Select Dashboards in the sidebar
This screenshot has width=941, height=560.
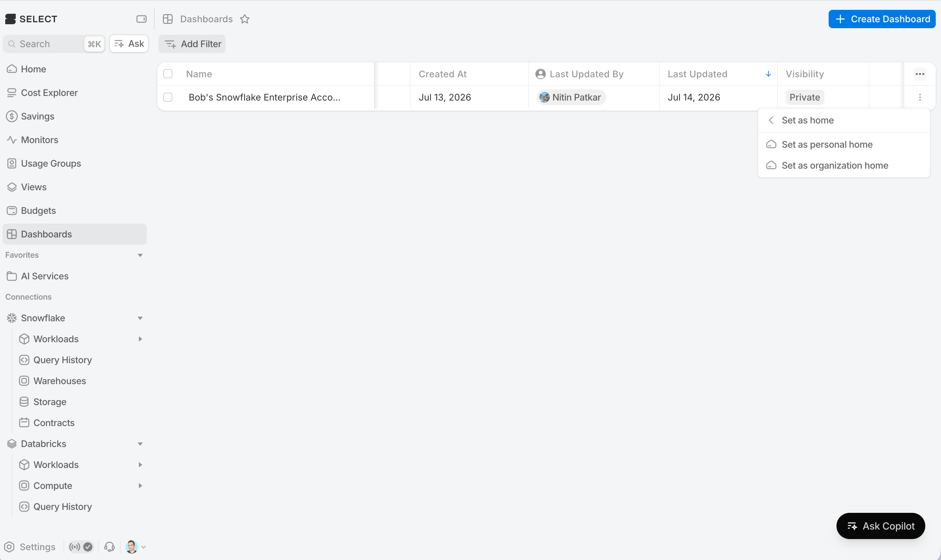click(74, 234)
